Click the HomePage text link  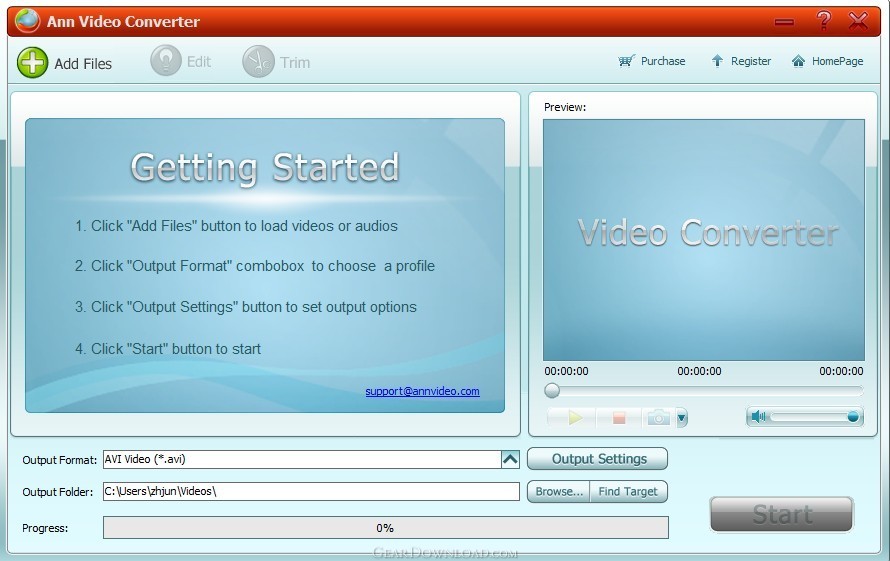837,61
